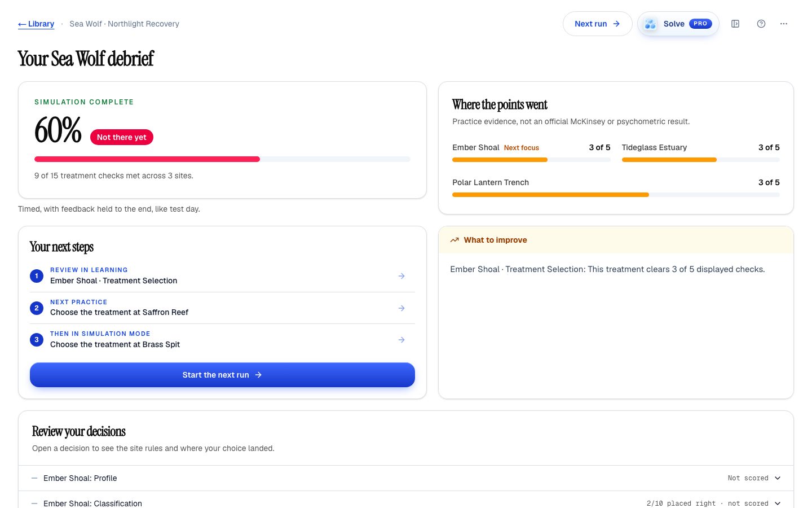The width and height of the screenshot is (812, 508).
Task: Click the 'SIMULATION COMPLETE' label
Action: (84, 102)
